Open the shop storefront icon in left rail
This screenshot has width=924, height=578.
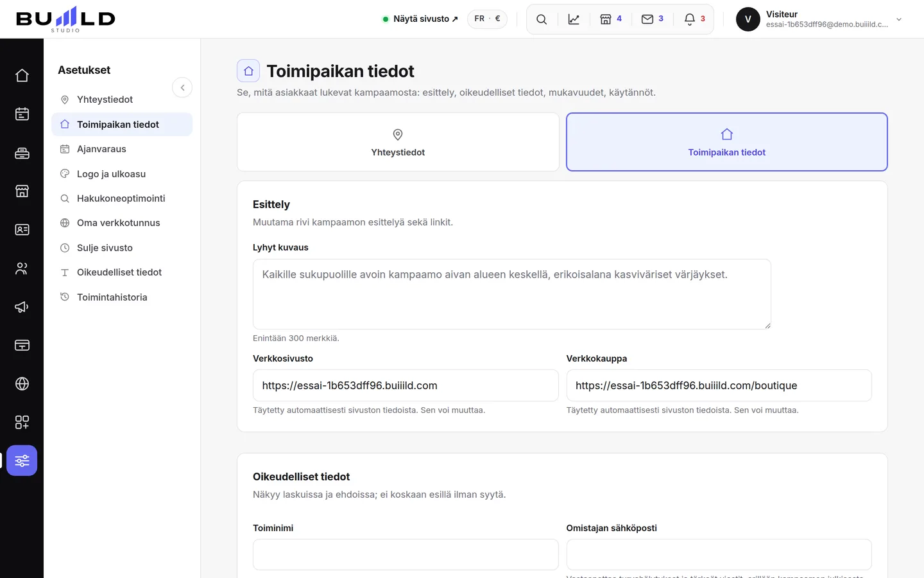[22, 191]
